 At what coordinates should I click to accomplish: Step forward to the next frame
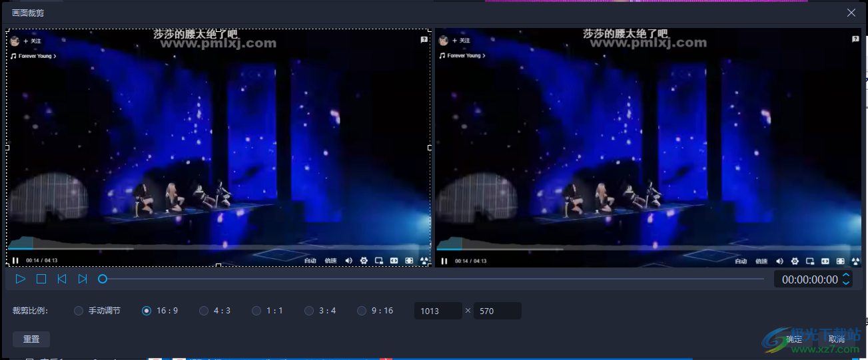coord(83,279)
